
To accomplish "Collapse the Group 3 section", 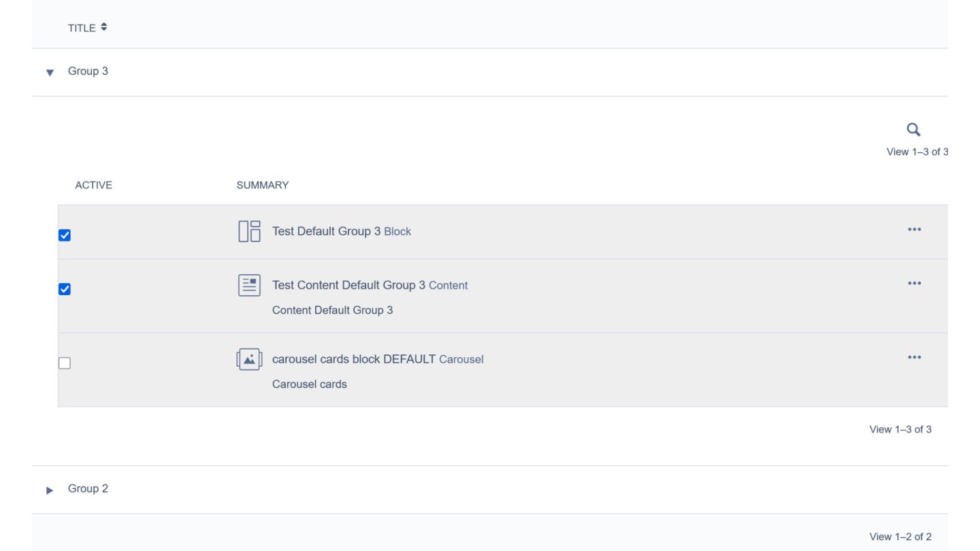I will [50, 72].
